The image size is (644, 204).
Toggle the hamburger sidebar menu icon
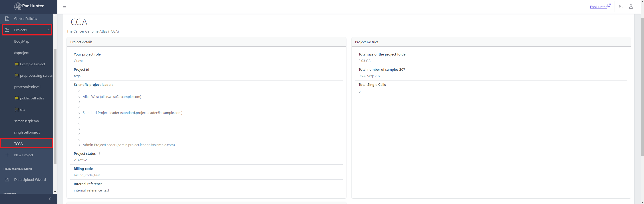(64, 6)
